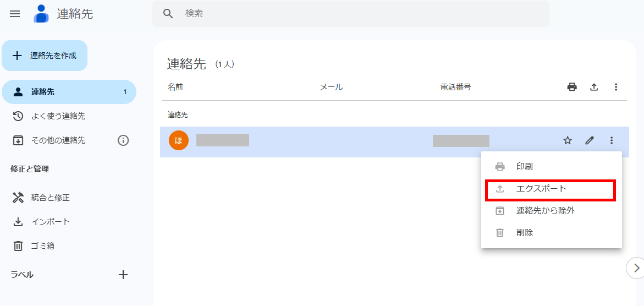
Task: Open the main hamburger menu
Action: (x=15, y=14)
